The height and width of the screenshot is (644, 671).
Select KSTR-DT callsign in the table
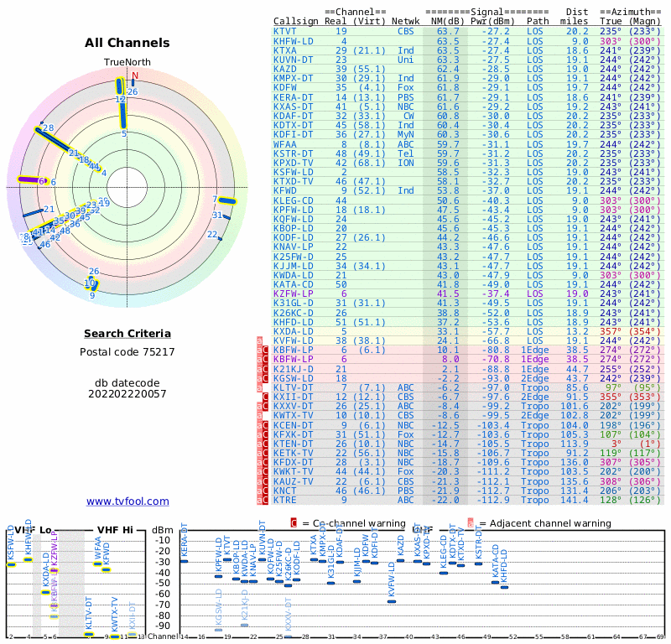(293, 153)
